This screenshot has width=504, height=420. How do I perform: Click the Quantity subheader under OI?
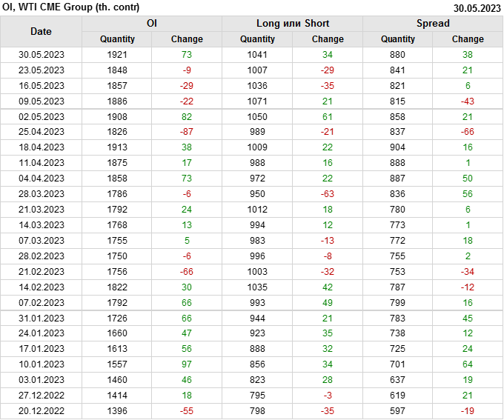(117, 39)
